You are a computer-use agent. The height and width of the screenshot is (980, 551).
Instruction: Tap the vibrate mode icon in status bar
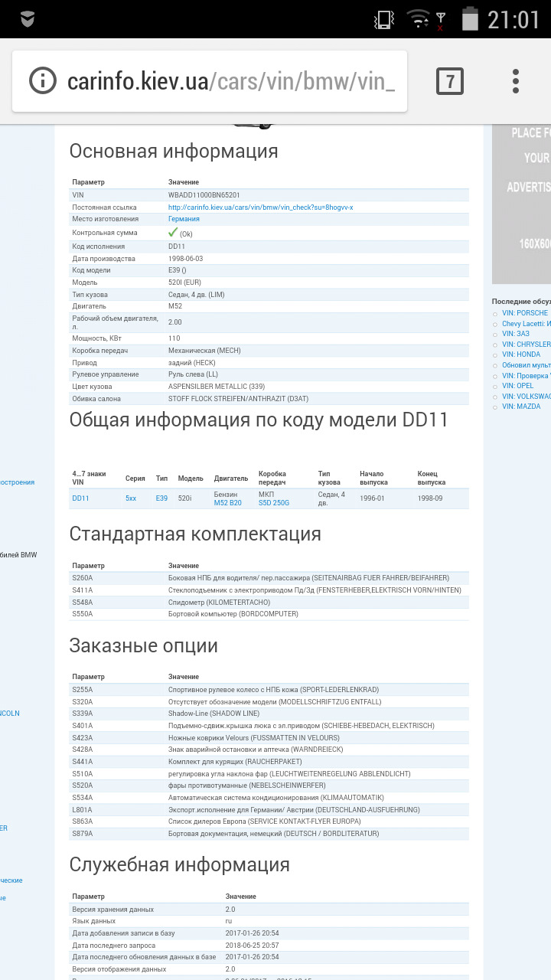coord(384,19)
